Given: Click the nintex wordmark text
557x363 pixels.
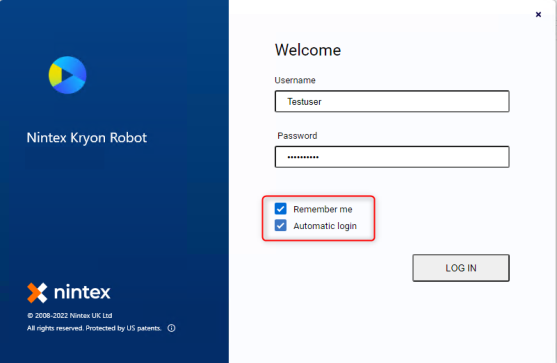Looking at the screenshot, I should click(82, 292).
